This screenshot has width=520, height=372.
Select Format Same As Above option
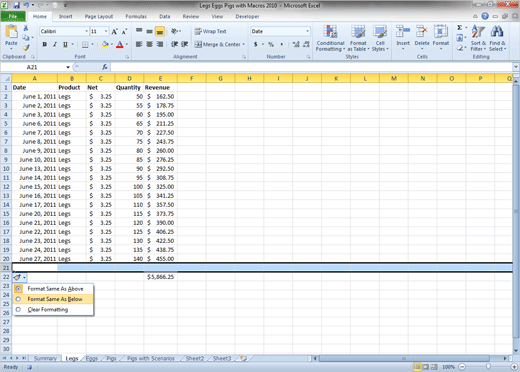tap(53, 289)
